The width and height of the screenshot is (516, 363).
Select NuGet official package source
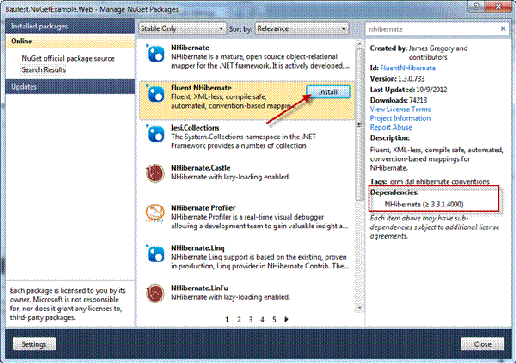(68, 59)
